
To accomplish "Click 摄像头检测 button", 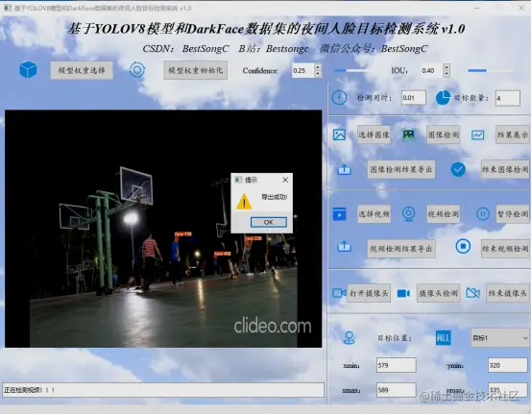I will 438,293.
